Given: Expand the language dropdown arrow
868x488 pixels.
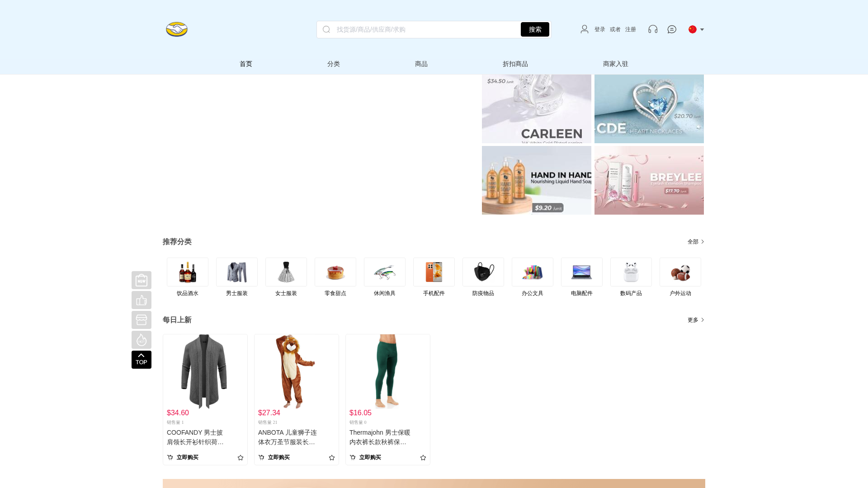Looking at the screenshot, I should (x=702, y=30).
